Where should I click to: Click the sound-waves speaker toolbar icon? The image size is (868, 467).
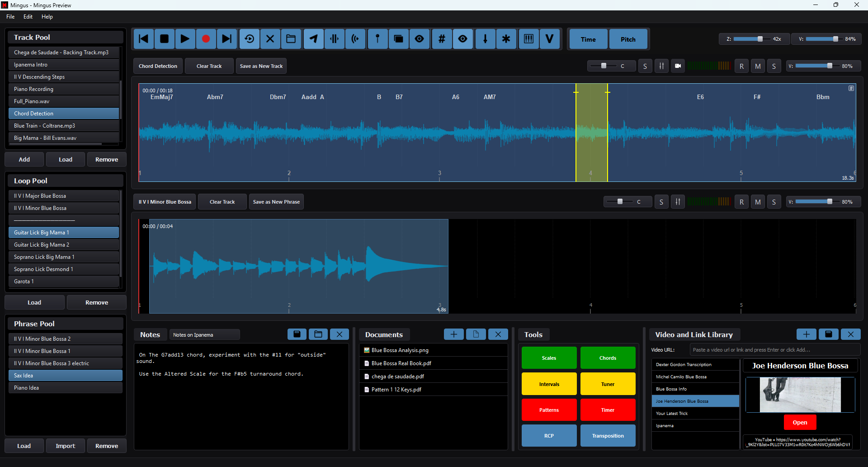[355, 39]
